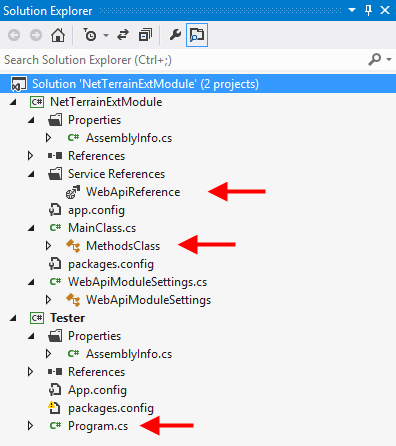The height and width of the screenshot is (446, 396).
Task: Toggle the auto-hide pin icon
Action: [368, 10]
